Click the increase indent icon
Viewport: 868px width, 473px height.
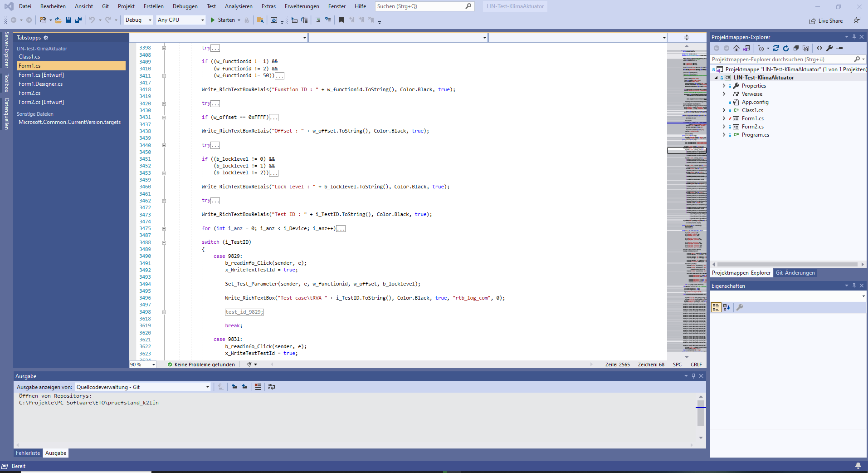pyautogui.click(x=328, y=20)
